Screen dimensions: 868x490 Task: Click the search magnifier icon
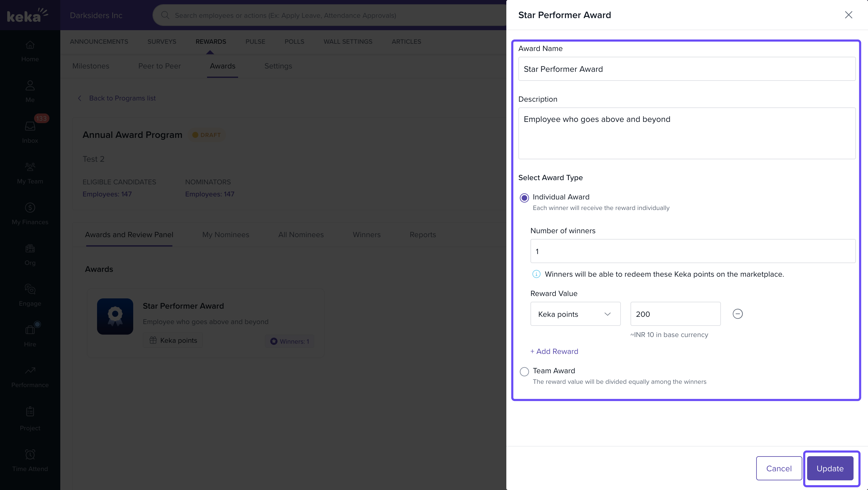point(165,15)
